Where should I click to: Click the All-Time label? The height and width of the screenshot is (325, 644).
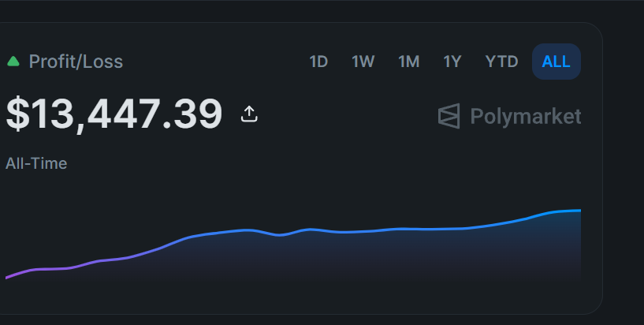coord(36,163)
